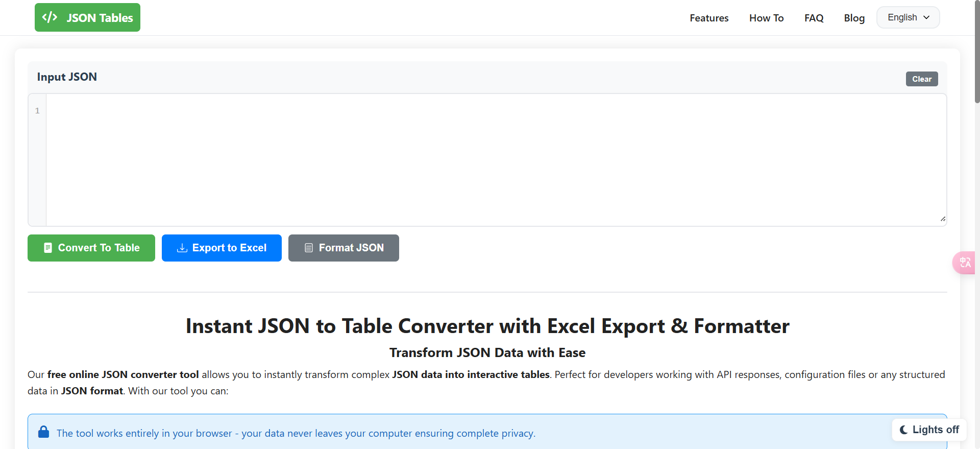Click the moon icon beside Lights off
Screen dimensions: 980x449
pos(903,430)
